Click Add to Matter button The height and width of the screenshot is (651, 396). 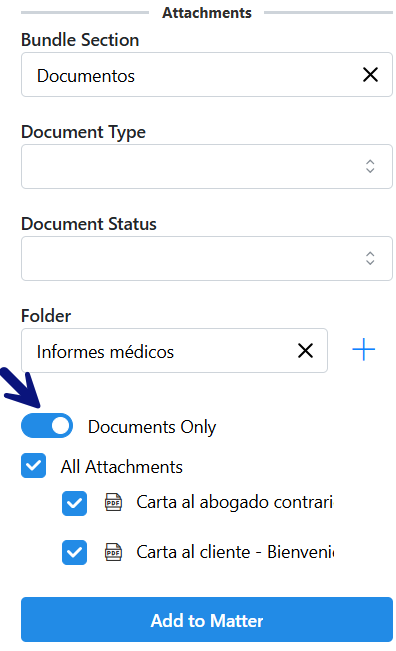pyautogui.click(x=207, y=619)
